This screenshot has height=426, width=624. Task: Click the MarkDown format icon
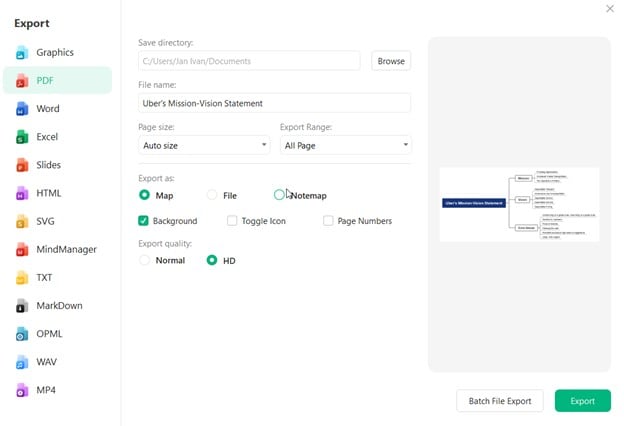coord(22,306)
